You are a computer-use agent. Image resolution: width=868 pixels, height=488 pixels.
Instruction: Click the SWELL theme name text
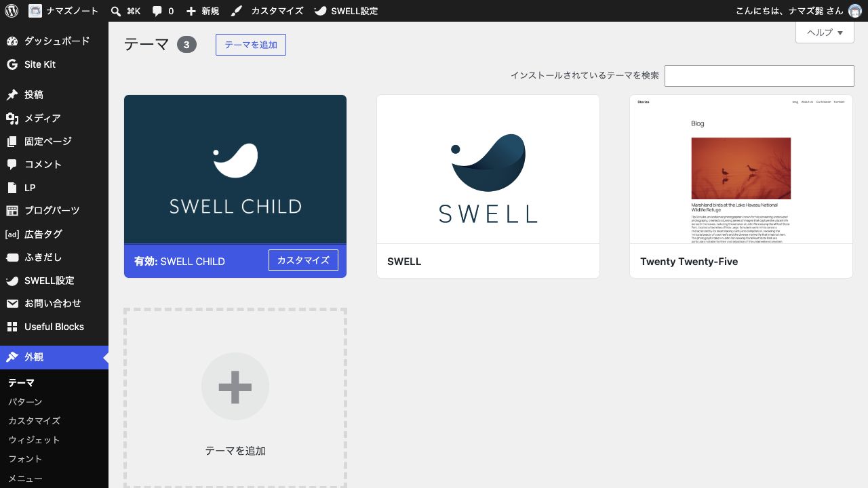tap(404, 262)
